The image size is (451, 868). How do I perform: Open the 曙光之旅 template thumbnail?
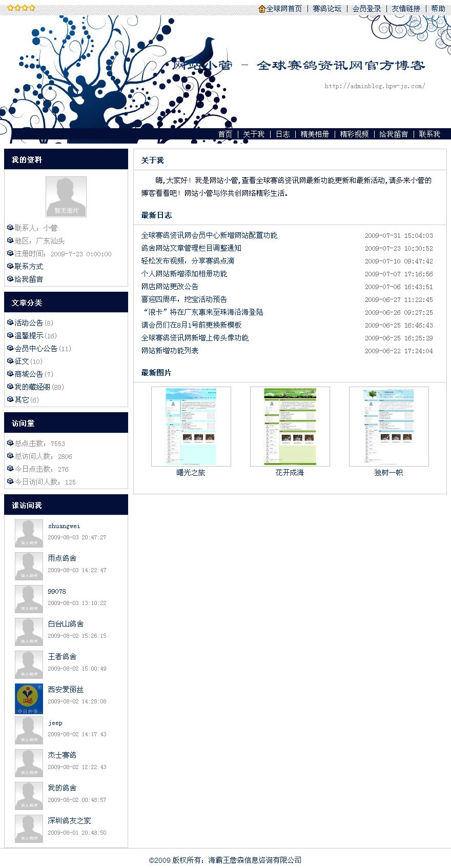click(x=191, y=427)
